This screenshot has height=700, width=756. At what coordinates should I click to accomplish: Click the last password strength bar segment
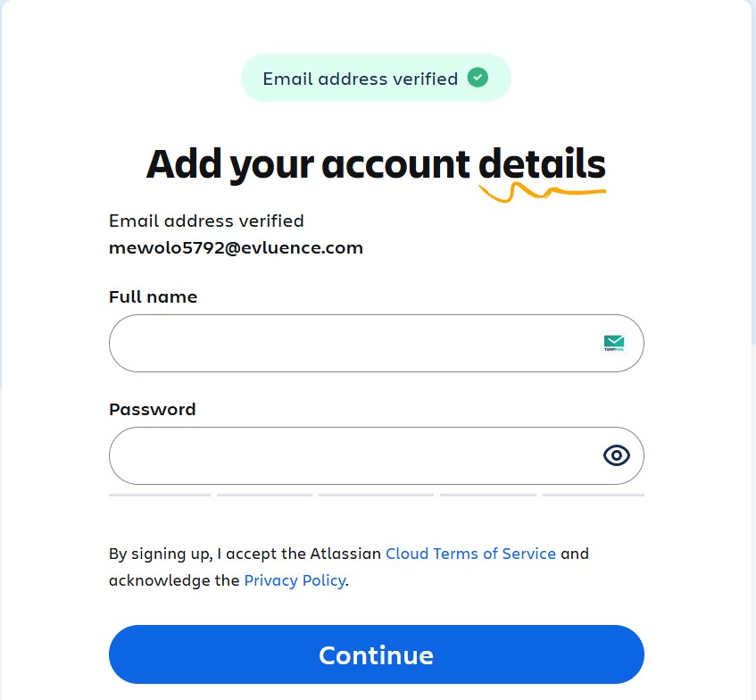click(x=593, y=495)
